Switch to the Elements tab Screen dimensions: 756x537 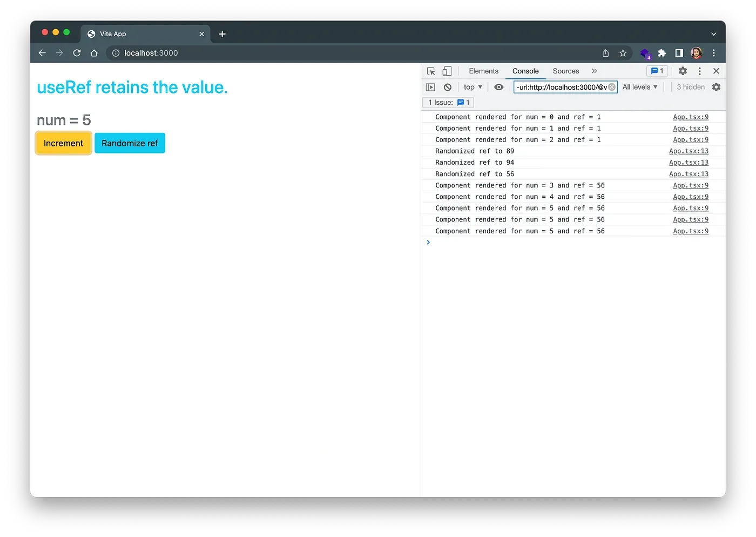484,71
